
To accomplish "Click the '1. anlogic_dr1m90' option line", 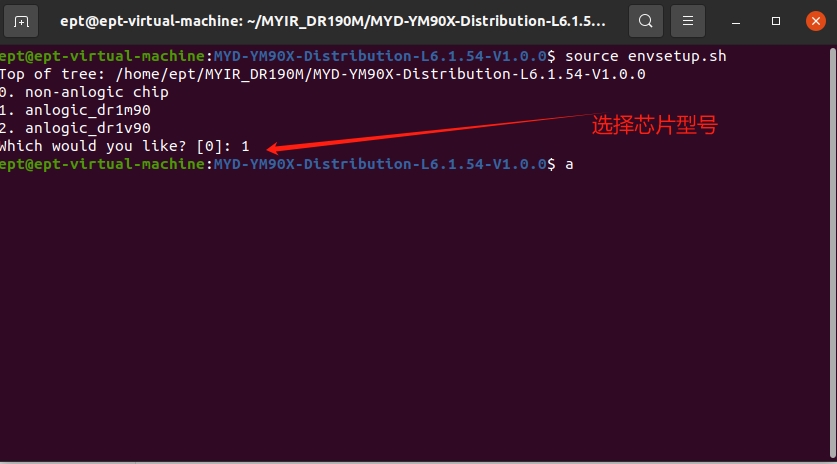I will coord(75,110).
